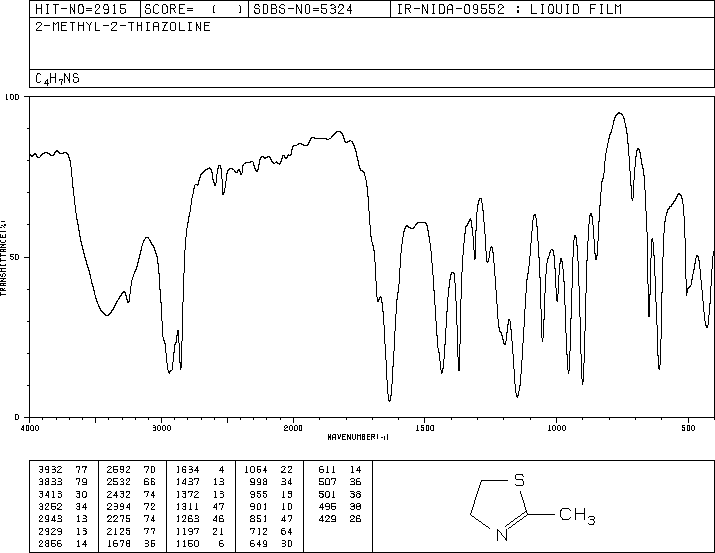Click the S atom in structure
715x553 pixels.
[x=519, y=480]
